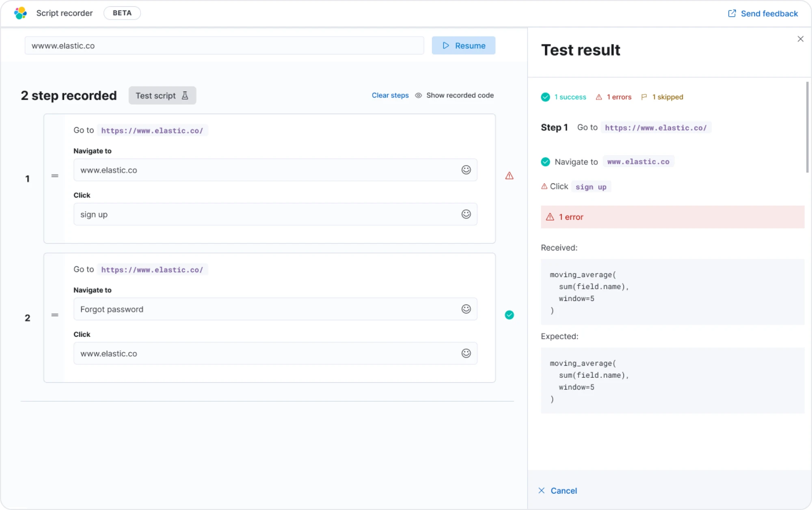Click the smiley icon in step 2 Click field

coord(466,353)
